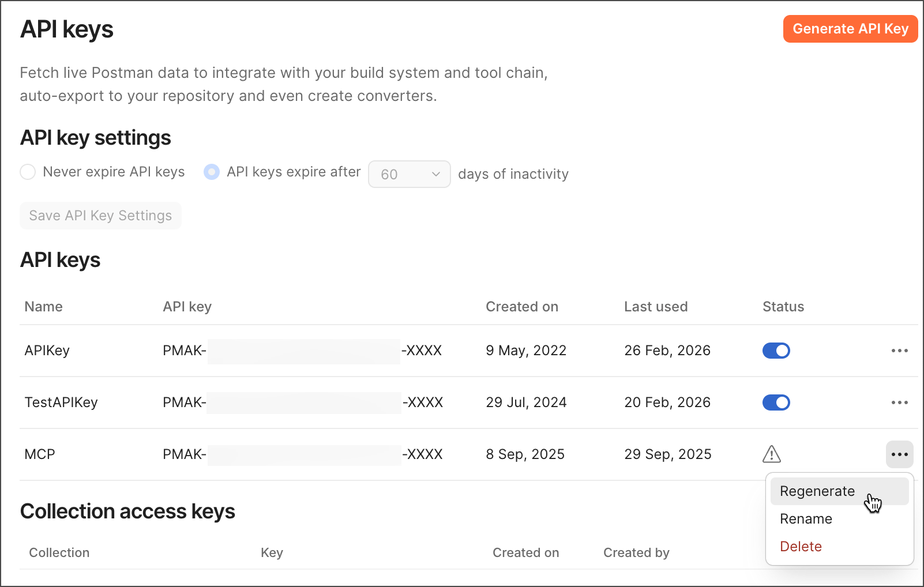The height and width of the screenshot is (587, 924).
Task: Choose Regenerate from the context menu
Action: [817, 491]
